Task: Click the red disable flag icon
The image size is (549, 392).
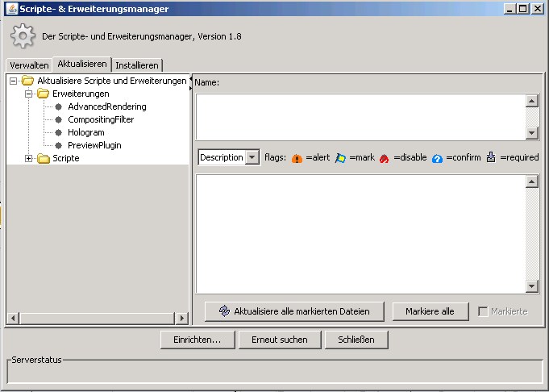Action: [384, 158]
